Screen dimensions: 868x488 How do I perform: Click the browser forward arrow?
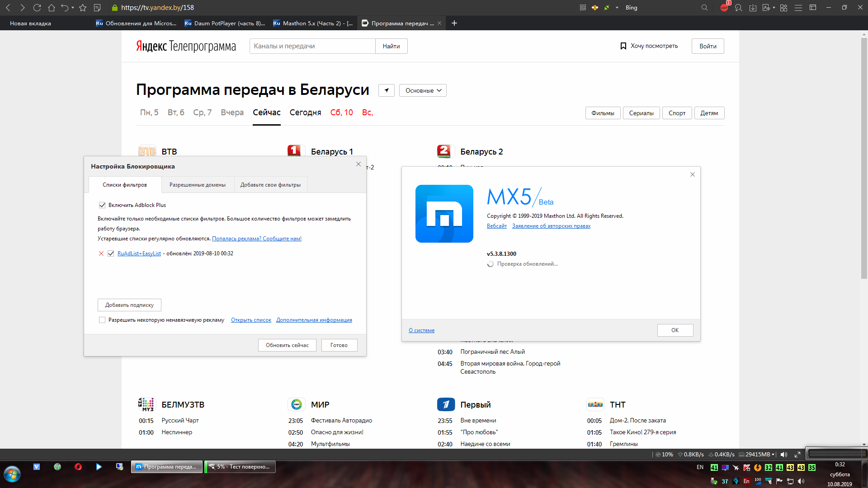pyautogui.click(x=23, y=8)
